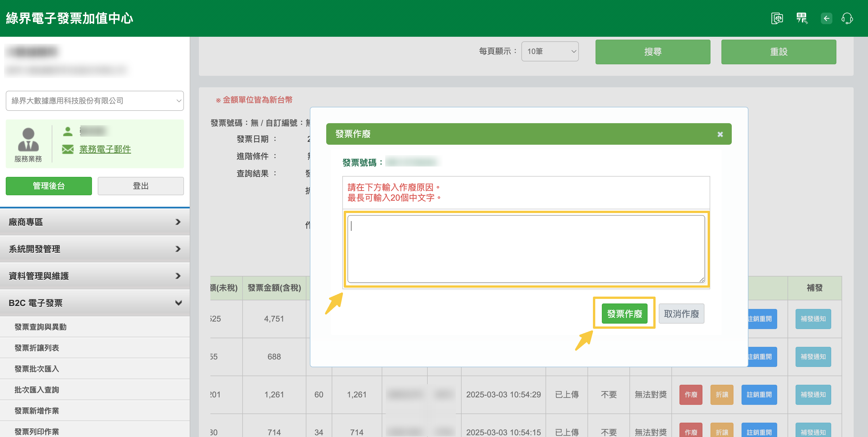Click the customer support headset icon
The image size is (868, 437).
(x=847, y=18)
